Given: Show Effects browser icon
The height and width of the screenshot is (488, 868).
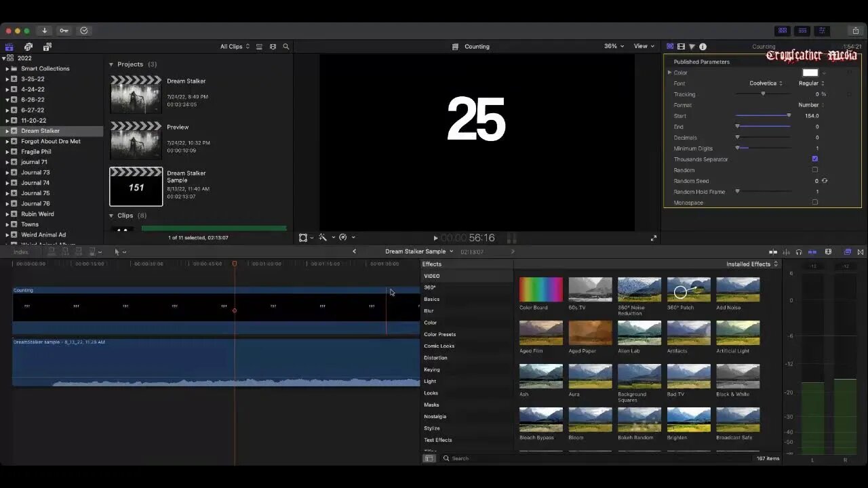Looking at the screenshot, I should 847,252.
